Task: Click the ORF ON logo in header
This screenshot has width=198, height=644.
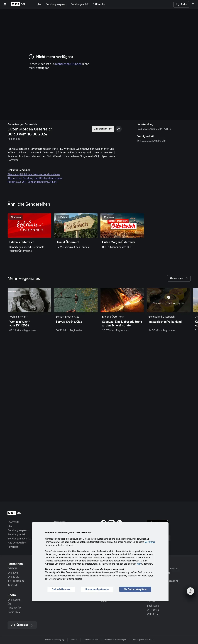Action: click(18, 4)
